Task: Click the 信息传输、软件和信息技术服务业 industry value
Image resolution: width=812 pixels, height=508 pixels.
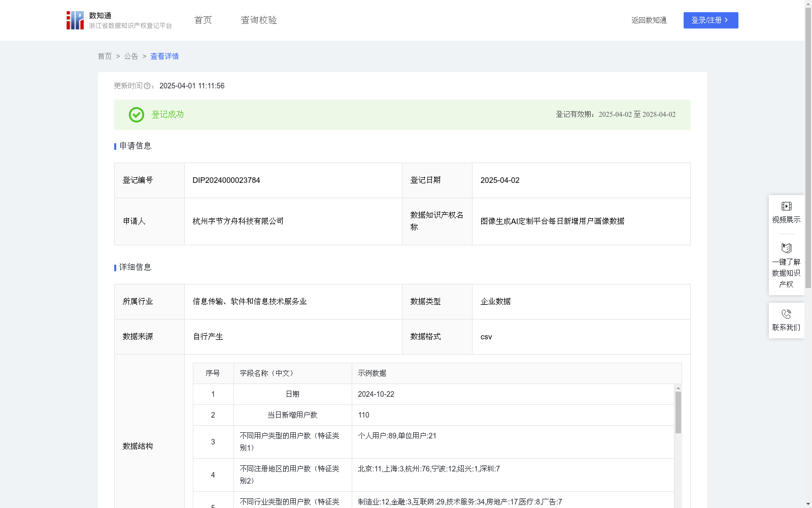Action: click(250, 302)
